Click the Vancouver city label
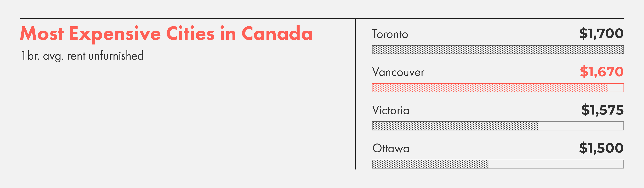The image size is (644, 188). [398, 72]
